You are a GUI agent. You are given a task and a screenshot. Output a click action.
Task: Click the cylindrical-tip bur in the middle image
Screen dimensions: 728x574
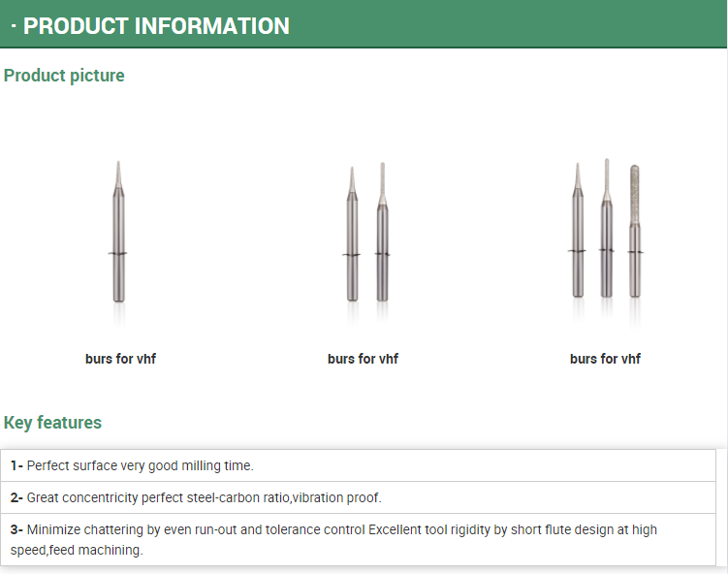pyautogui.click(x=382, y=232)
